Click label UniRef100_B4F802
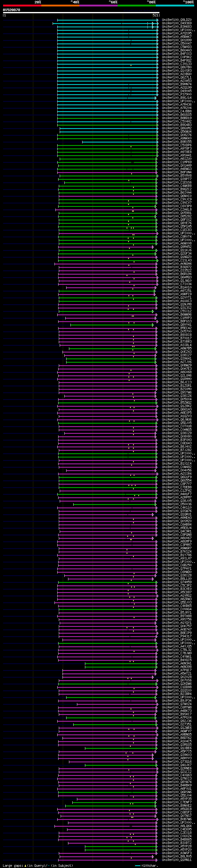The image size is (197, 868). (x=177, y=60)
